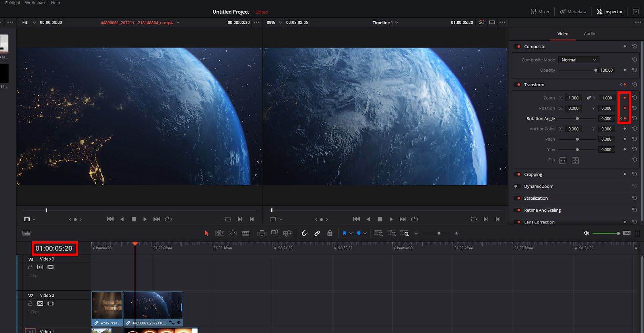Disable the Transform section toggle
Screen dimensions: 644x333
click(518, 85)
